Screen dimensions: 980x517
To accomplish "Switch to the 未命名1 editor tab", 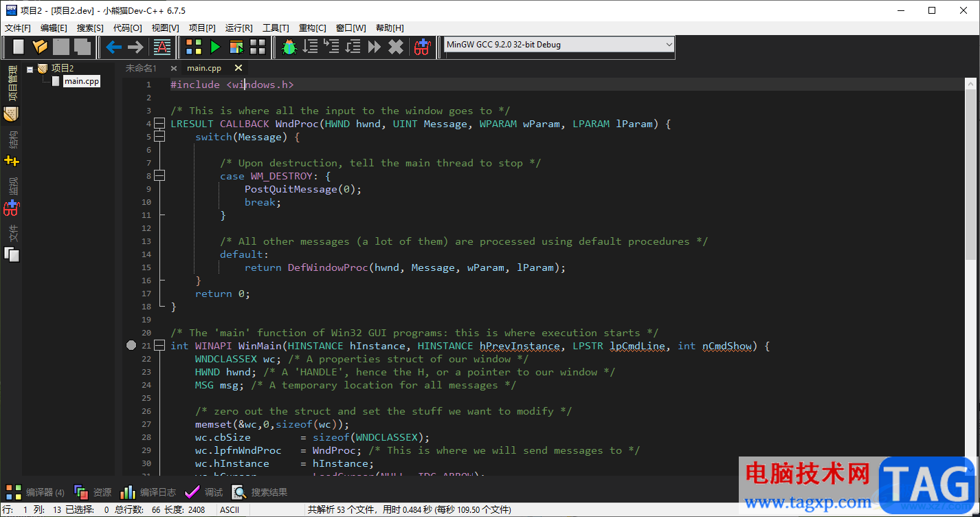I will click(141, 68).
